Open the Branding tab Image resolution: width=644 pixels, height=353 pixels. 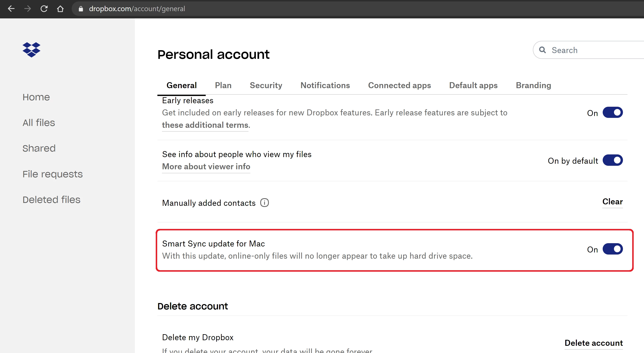click(x=533, y=85)
